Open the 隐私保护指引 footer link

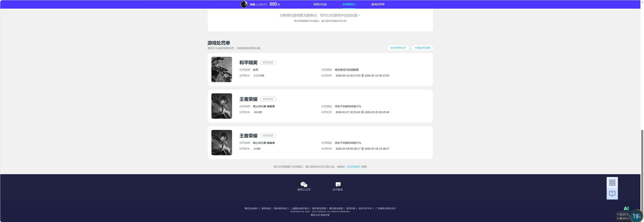[281, 208]
